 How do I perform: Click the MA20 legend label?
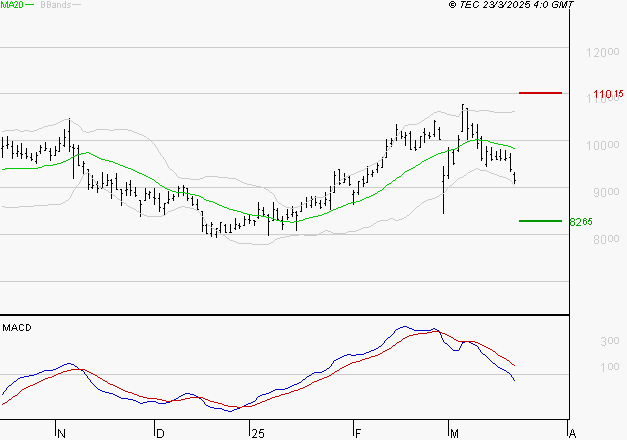coord(12,5)
